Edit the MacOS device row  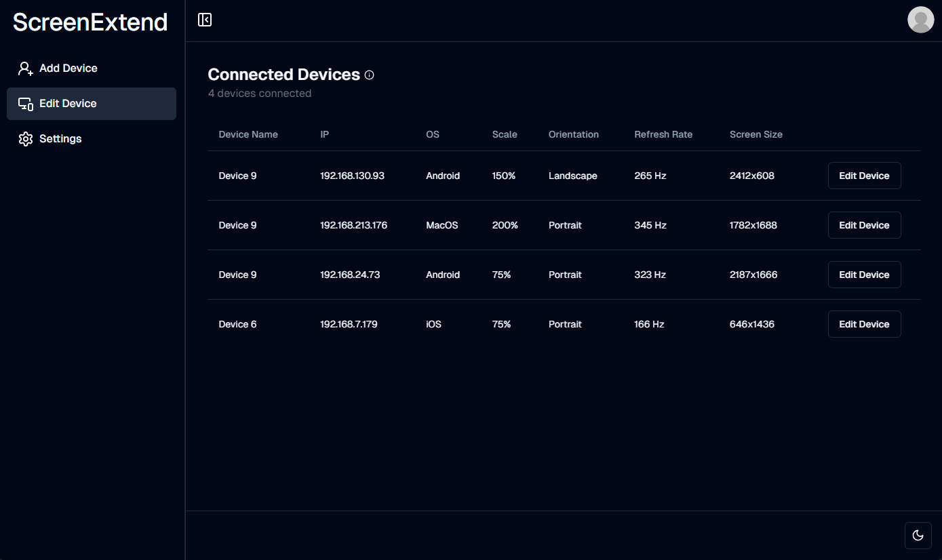point(864,225)
